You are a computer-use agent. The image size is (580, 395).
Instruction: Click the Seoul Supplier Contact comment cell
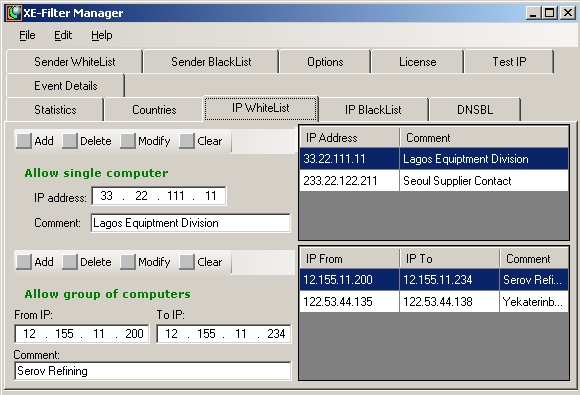click(x=484, y=180)
